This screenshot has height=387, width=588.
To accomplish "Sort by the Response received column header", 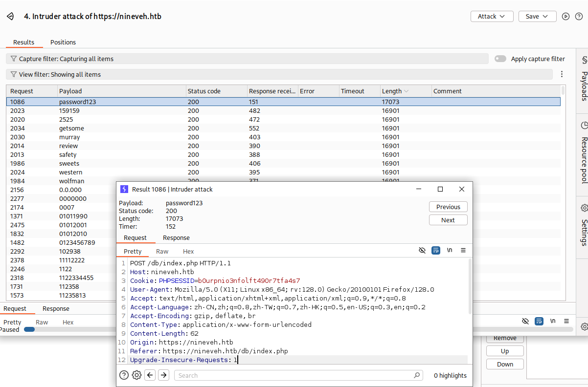I will coord(272,91).
